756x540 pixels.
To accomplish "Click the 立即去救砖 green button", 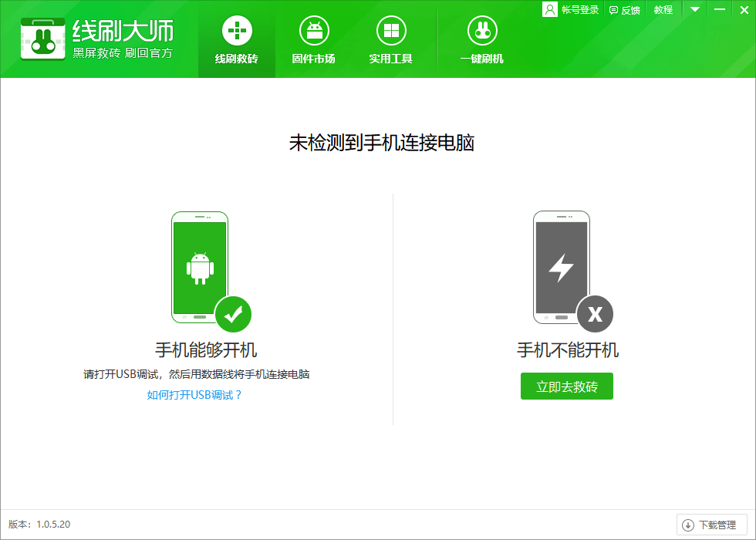I will click(566, 386).
